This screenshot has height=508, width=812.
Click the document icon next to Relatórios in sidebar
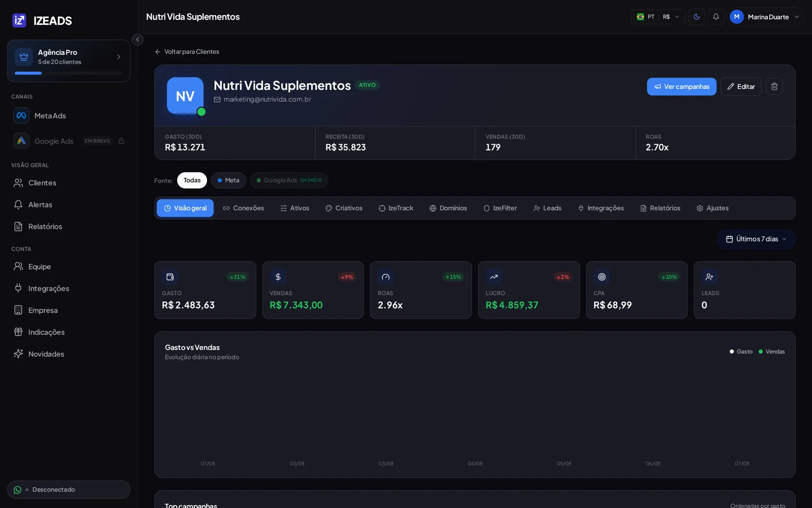18,227
